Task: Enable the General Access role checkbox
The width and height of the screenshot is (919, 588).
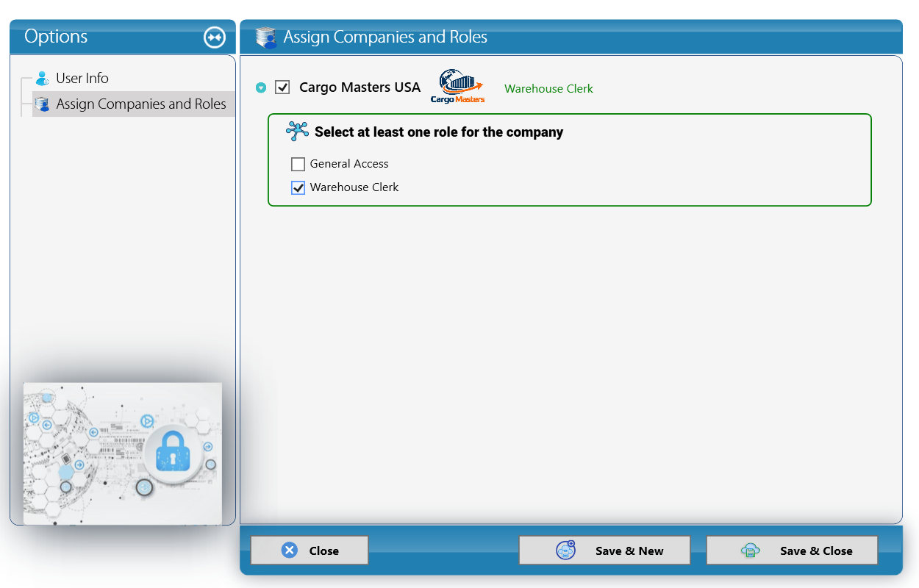Action: click(x=298, y=164)
